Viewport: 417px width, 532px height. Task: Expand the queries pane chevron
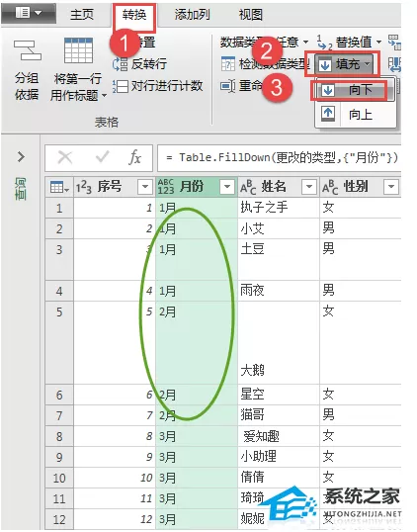click(22, 157)
